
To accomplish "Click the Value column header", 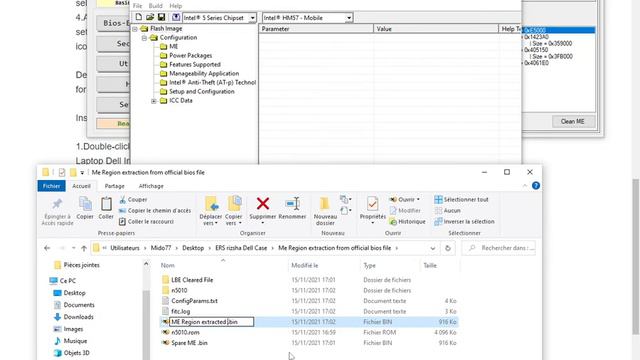I will pyautogui.click(x=436, y=29).
